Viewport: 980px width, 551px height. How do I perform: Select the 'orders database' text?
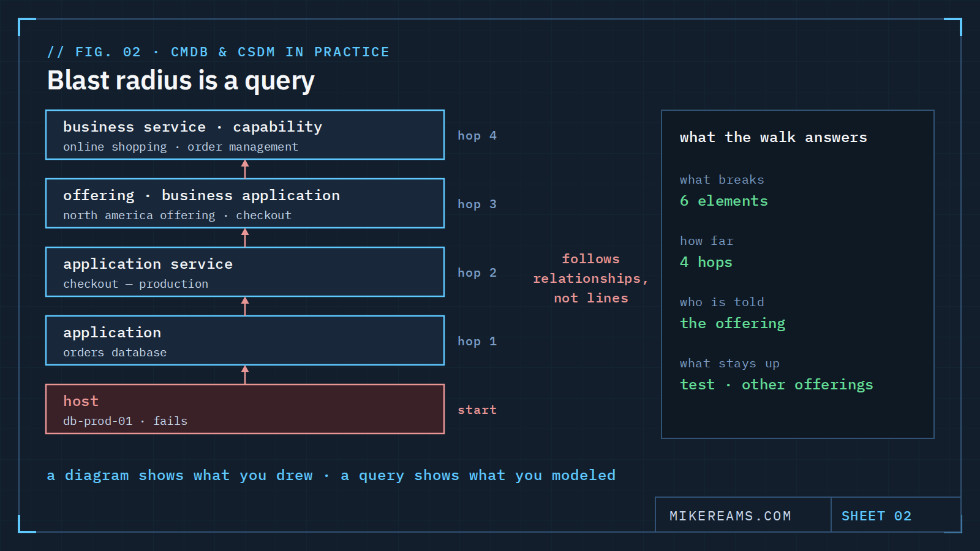tap(115, 353)
